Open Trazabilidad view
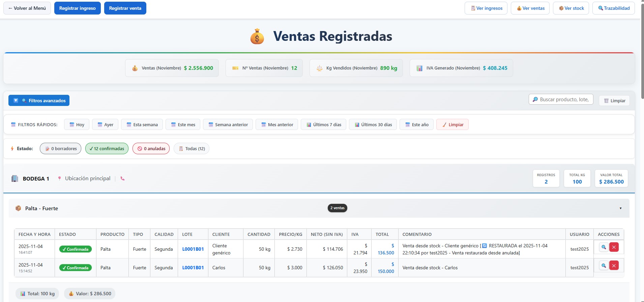The height and width of the screenshot is (302, 644). (613, 8)
